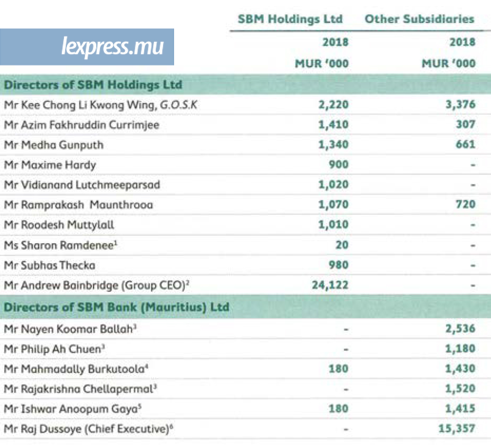Select the name Mr Subhas Thecka
Image resolution: width=491 pixels, height=448 pixels.
click(x=50, y=265)
